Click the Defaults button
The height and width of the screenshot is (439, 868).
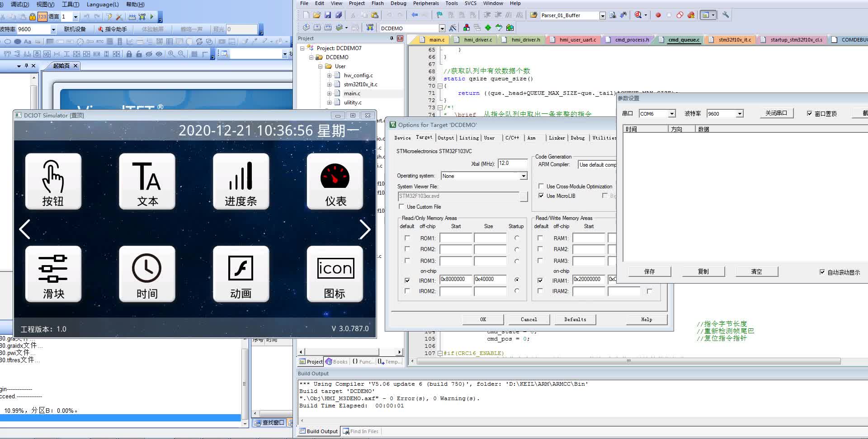(x=575, y=319)
